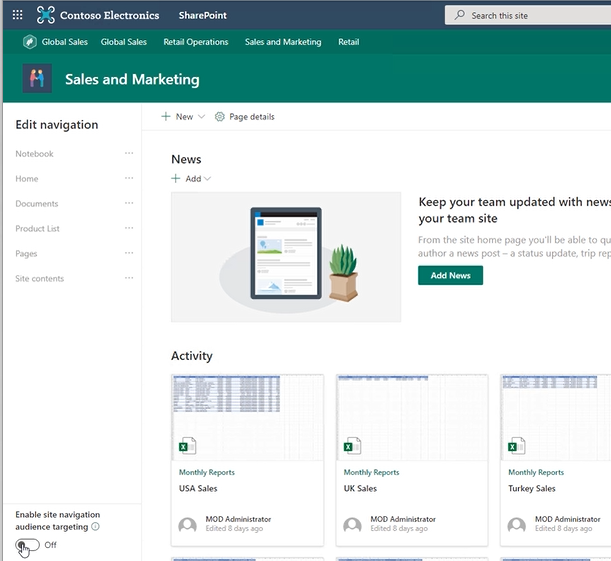The image size is (611, 561).
Task: Click the Contoso Electronics drone logo
Action: pyautogui.click(x=46, y=15)
